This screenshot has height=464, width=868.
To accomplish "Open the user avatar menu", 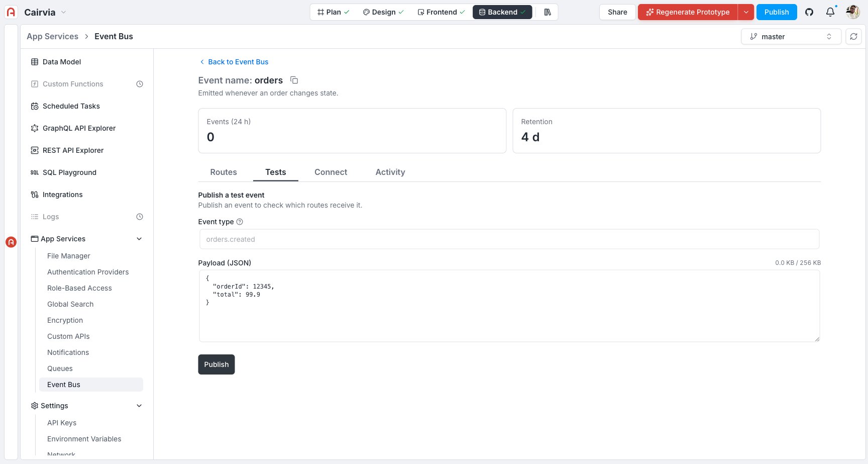I will [853, 12].
